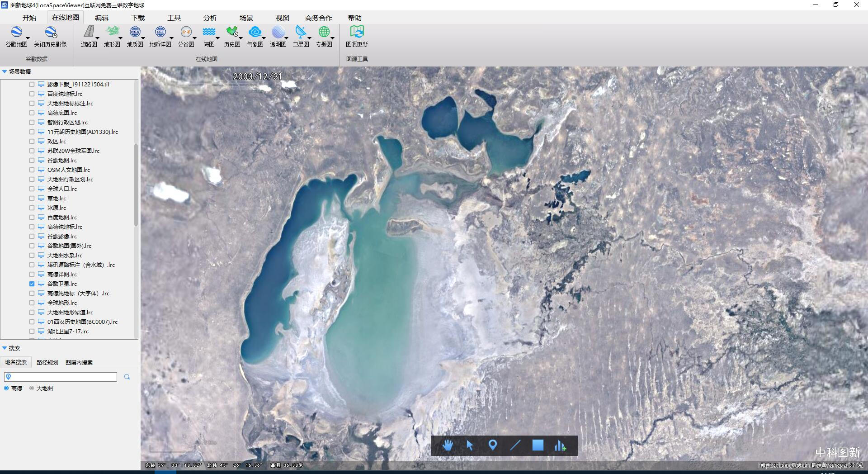Image resolution: width=868 pixels, height=474 pixels.
Task: Open the 谷歌地图 dropdown arrow
Action: [28, 38]
